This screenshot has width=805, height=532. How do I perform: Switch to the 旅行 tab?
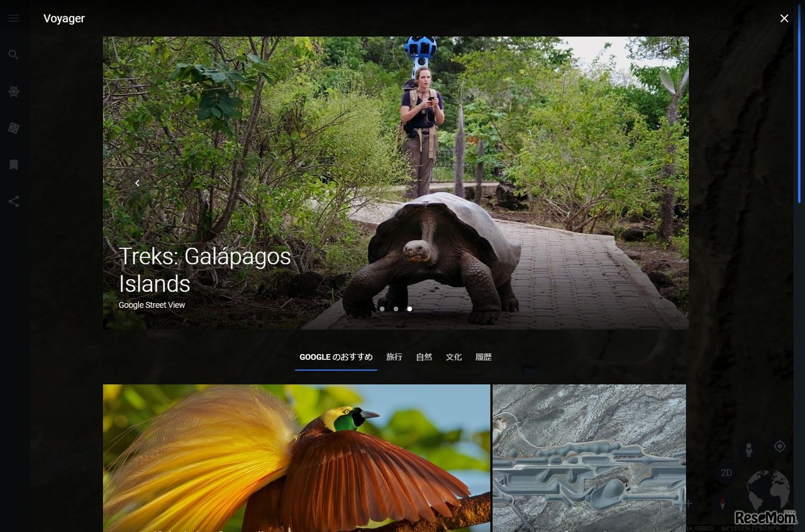[x=394, y=357]
